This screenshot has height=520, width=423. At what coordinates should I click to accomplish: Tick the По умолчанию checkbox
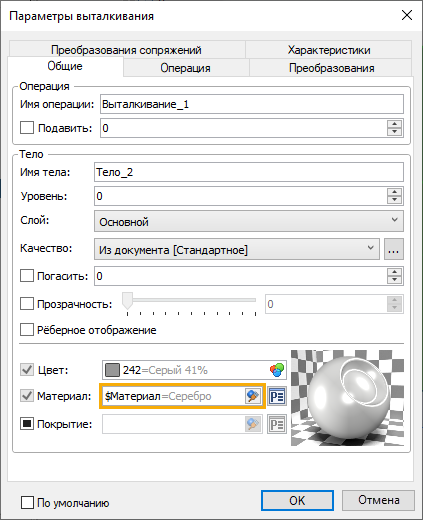pos(27,502)
